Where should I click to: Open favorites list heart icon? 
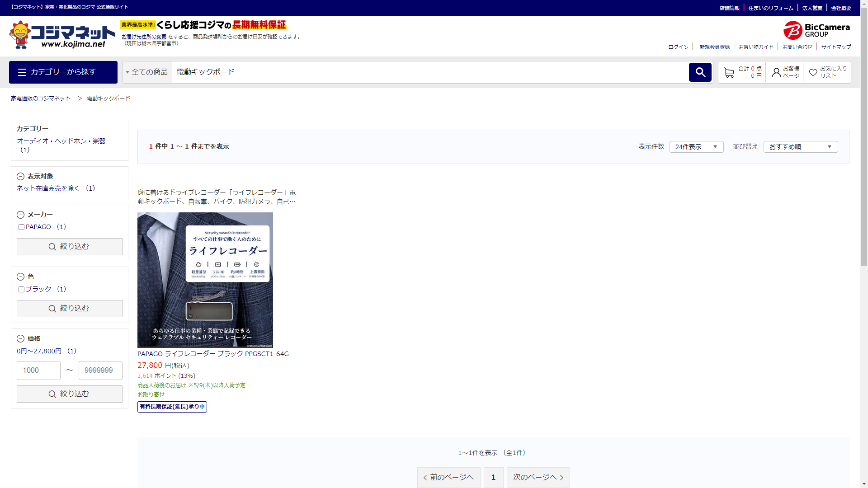(813, 72)
